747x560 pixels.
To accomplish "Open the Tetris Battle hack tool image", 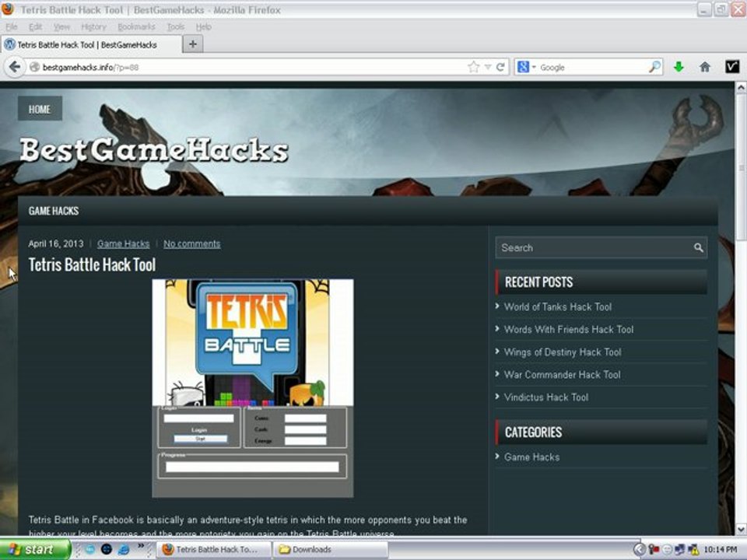I will pos(252,388).
